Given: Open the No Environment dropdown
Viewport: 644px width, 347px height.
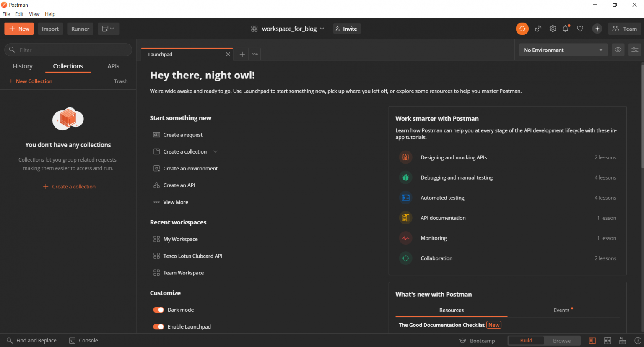Looking at the screenshot, I should click(x=563, y=50).
